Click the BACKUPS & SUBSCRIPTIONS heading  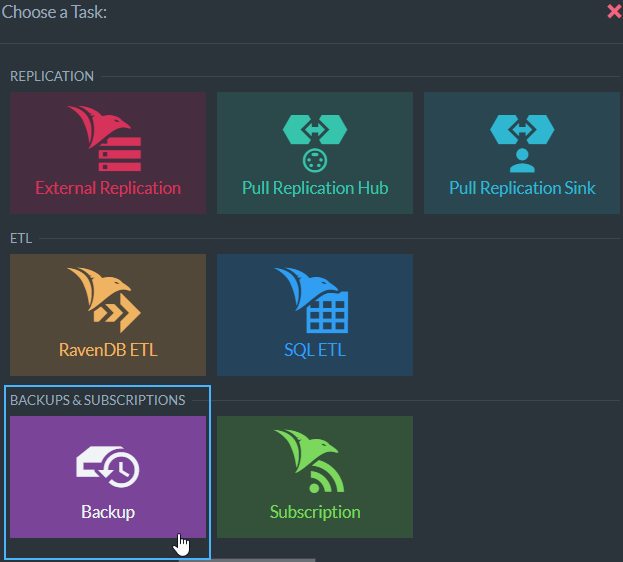click(98, 400)
